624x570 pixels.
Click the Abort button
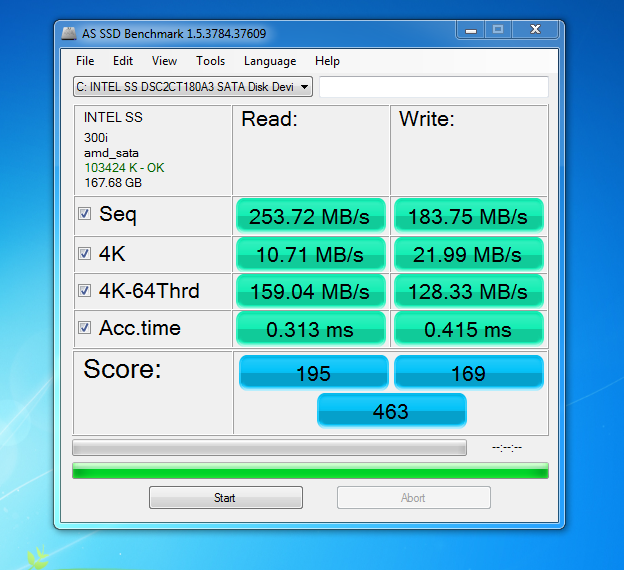pyautogui.click(x=413, y=498)
